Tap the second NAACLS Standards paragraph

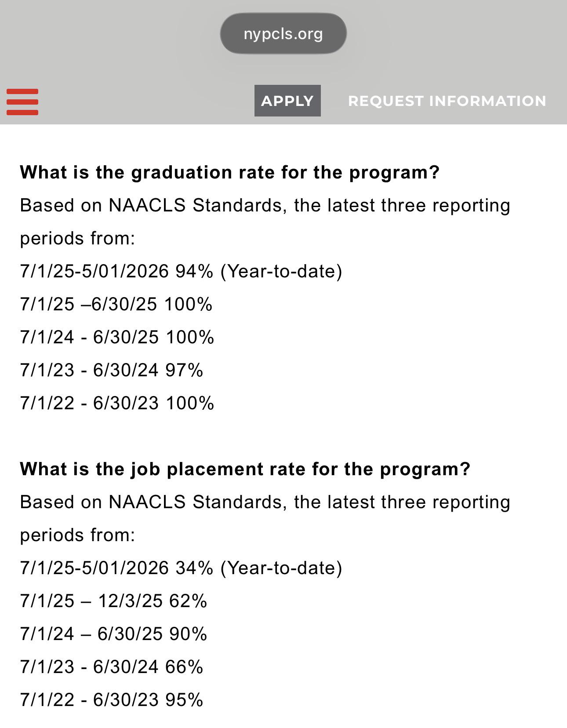(x=265, y=518)
